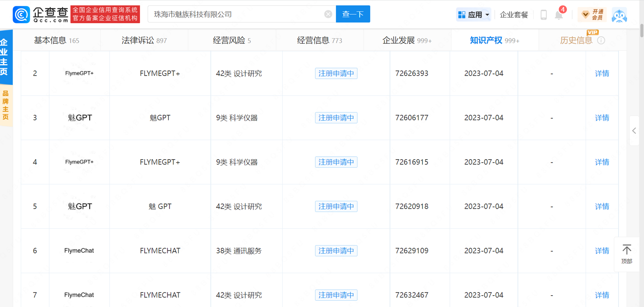644x307 pixels.
Task: Open 详情 for trademark 72606177
Action: 602,118
